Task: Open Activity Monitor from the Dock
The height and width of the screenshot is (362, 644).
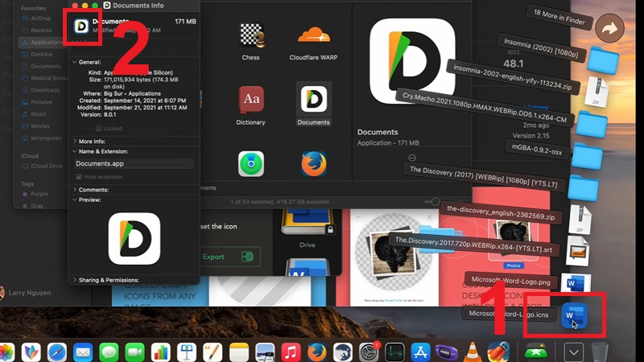Action: coord(394,352)
